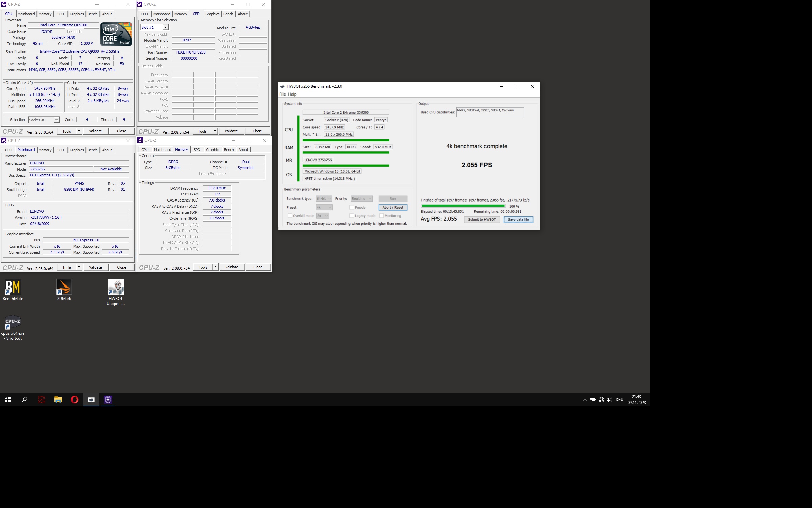The image size is (812, 508).
Task: Click the Intel Core 2 Extreme logo
Action: point(116,34)
